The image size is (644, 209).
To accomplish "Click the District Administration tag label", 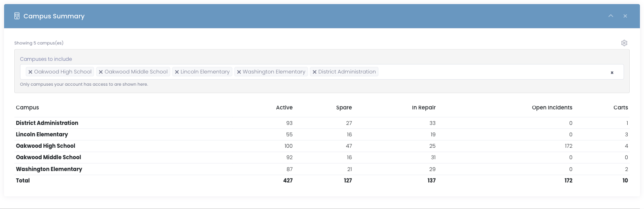I will 347,72.
